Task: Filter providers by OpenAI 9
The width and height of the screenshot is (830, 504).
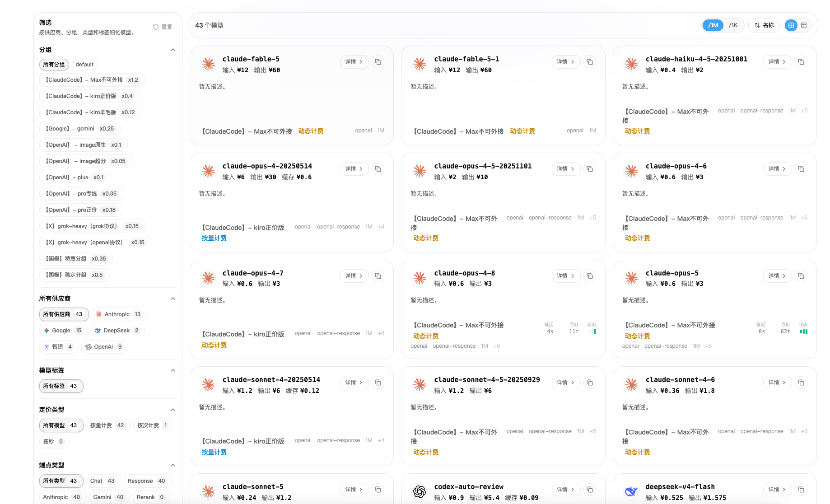Action: (x=104, y=347)
